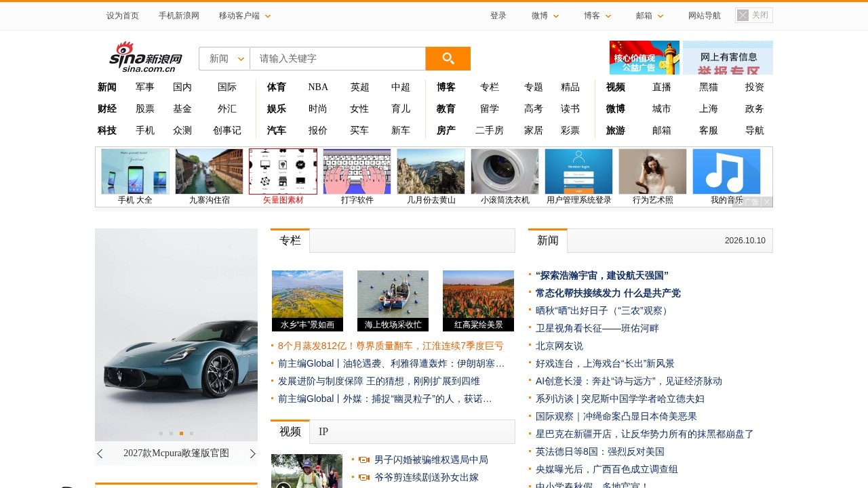Open the 科技 navigation category
The image size is (868, 488).
[107, 130]
